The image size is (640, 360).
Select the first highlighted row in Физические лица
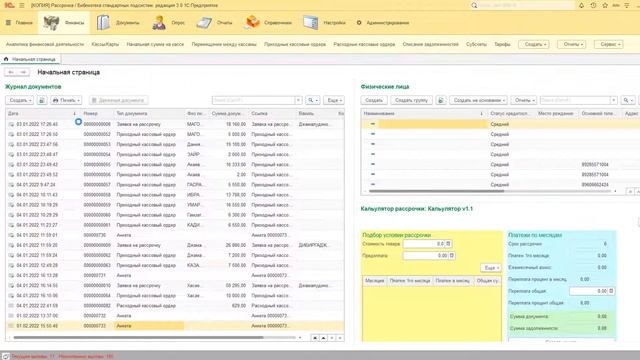500,124
